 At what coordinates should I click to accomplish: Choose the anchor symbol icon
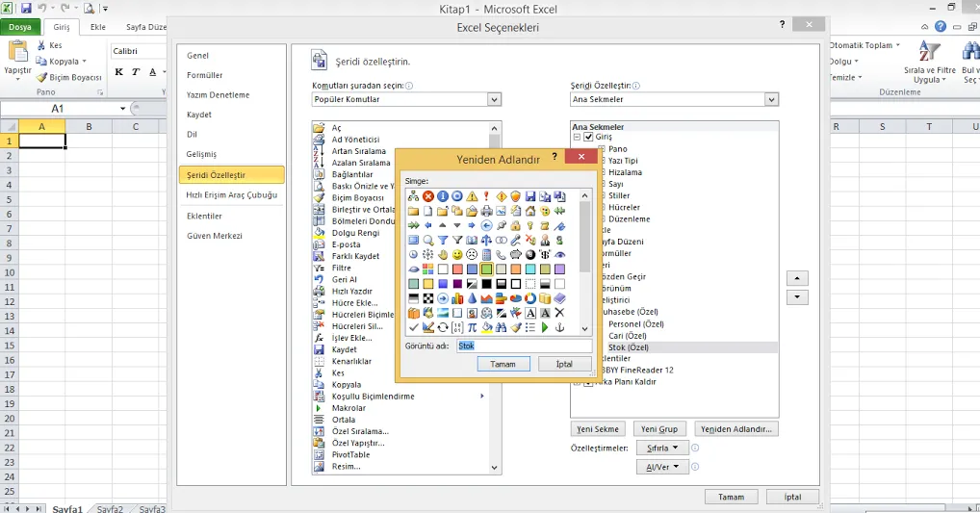point(559,327)
